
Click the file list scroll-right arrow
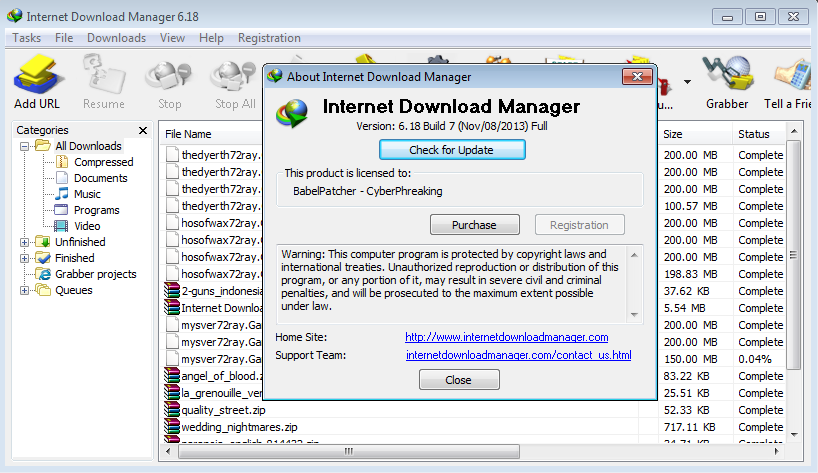(x=777, y=452)
